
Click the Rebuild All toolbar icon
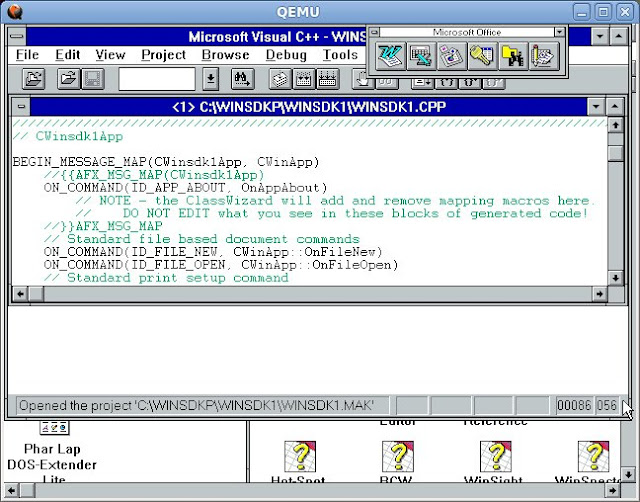coord(327,79)
